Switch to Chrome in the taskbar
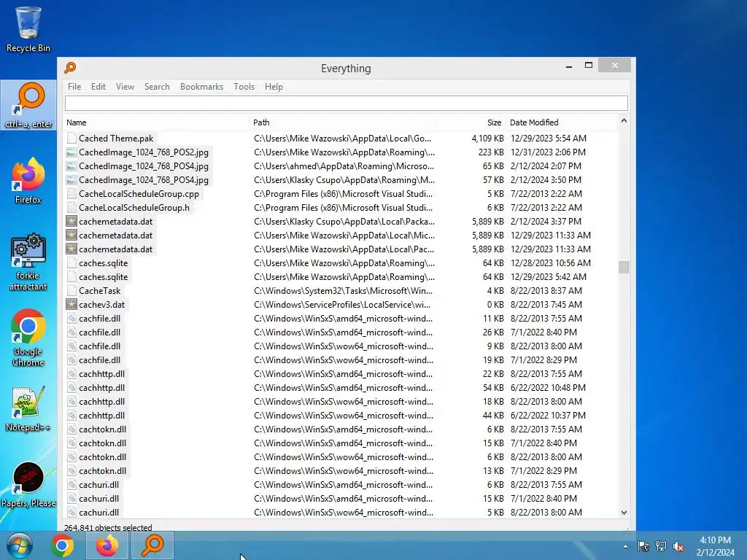 pos(62,545)
